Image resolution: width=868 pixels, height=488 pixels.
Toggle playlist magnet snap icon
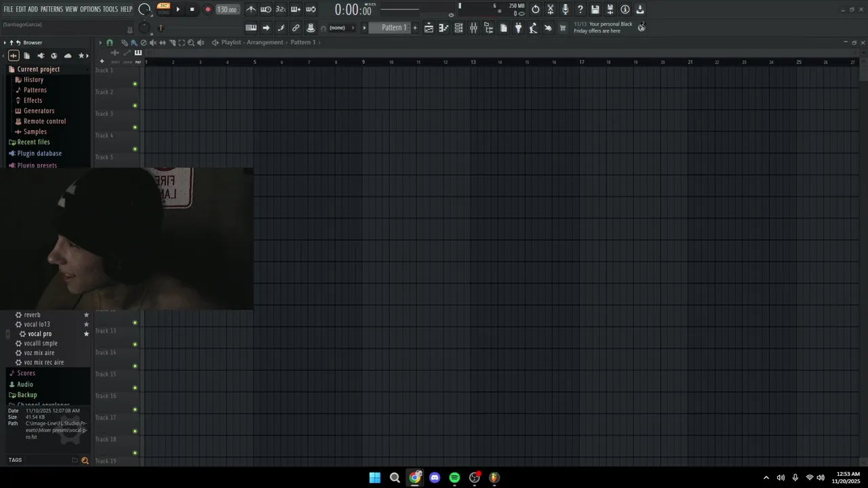pyautogui.click(x=110, y=43)
